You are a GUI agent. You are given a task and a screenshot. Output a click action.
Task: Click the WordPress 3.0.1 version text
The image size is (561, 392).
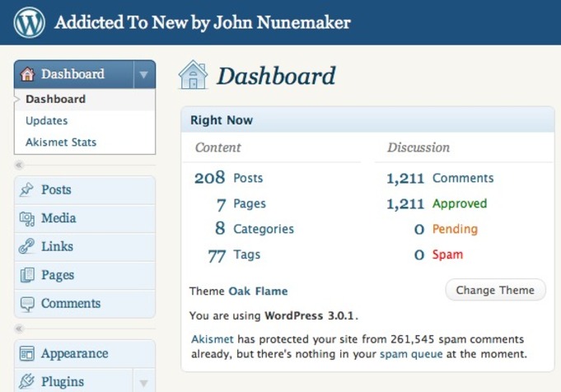[309, 315]
